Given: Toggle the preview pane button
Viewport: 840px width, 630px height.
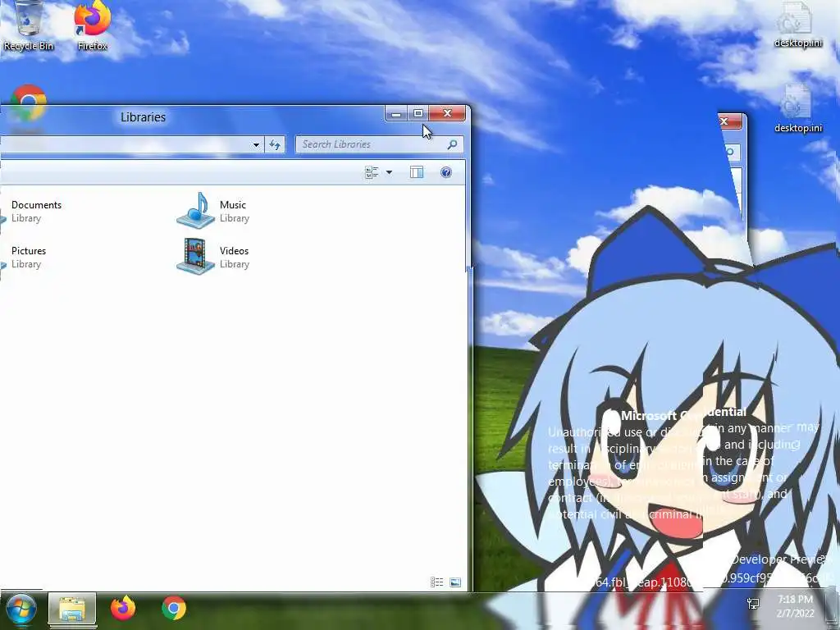Looking at the screenshot, I should point(416,172).
